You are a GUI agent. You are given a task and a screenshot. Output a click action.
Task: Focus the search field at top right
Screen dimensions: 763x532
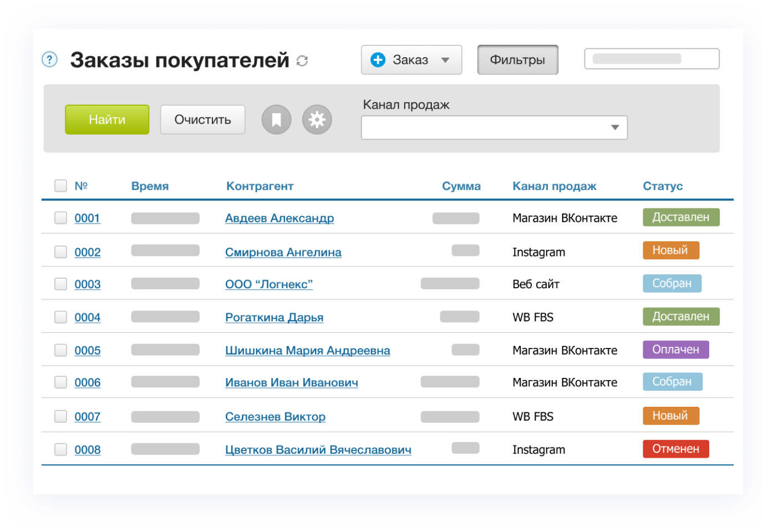point(652,59)
